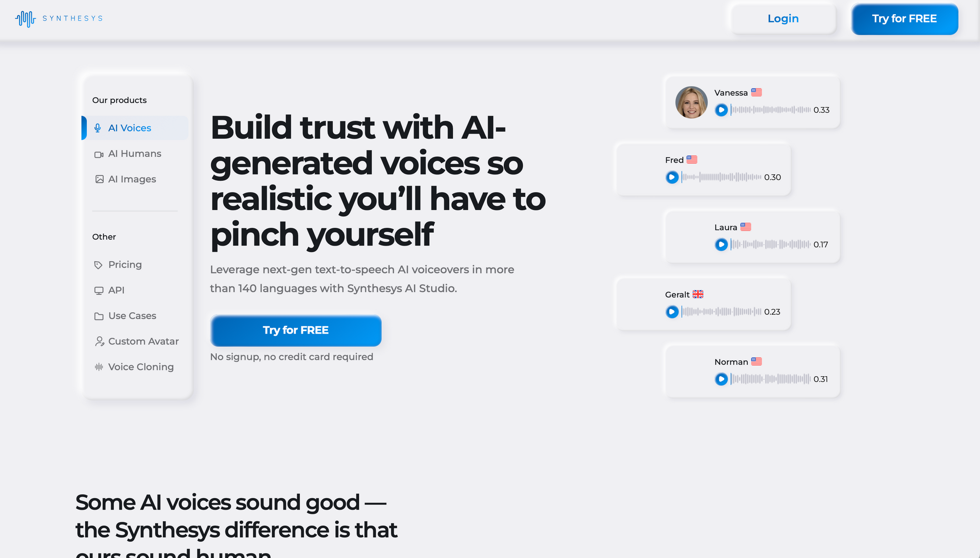The image size is (980, 558).
Task: Click the Use Cases folder icon
Action: point(99,315)
